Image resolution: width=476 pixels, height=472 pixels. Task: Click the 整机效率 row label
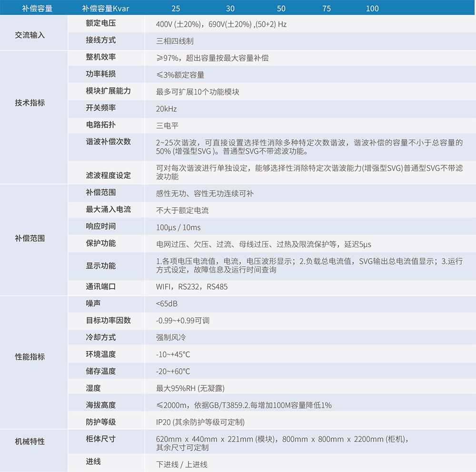(100, 57)
